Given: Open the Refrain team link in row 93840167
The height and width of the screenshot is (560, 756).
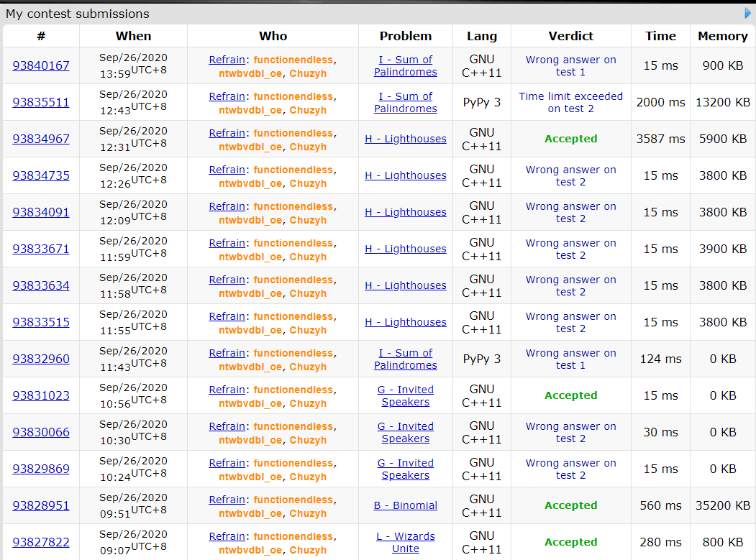Looking at the screenshot, I should tap(227, 60).
